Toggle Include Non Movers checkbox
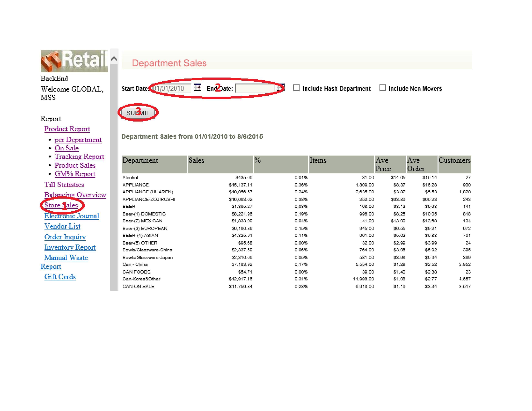 click(382, 88)
